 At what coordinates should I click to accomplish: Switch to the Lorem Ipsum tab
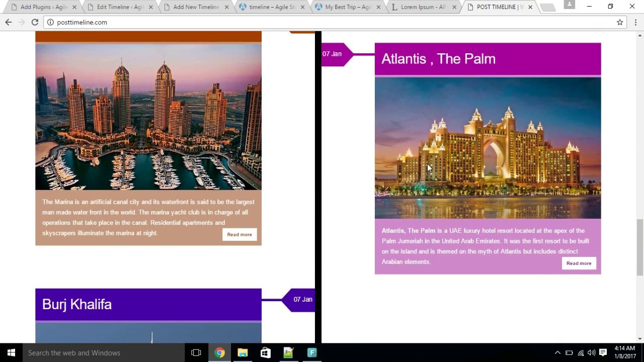point(421,7)
